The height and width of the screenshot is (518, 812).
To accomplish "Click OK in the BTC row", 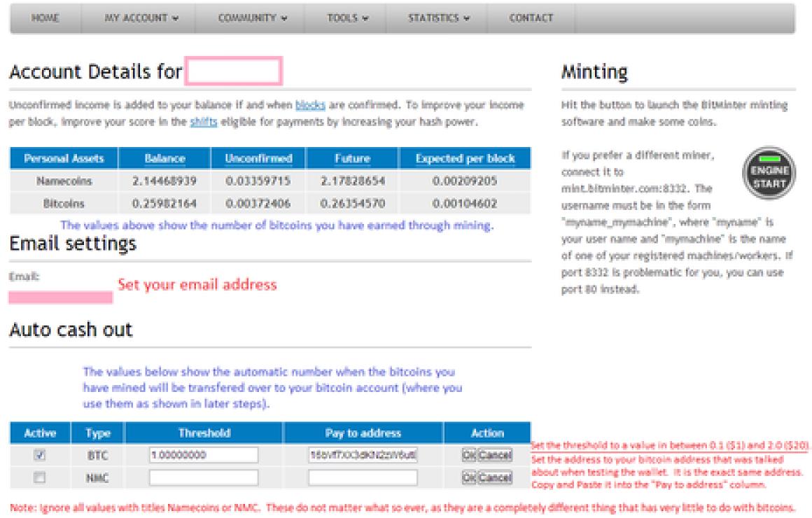I will (468, 455).
